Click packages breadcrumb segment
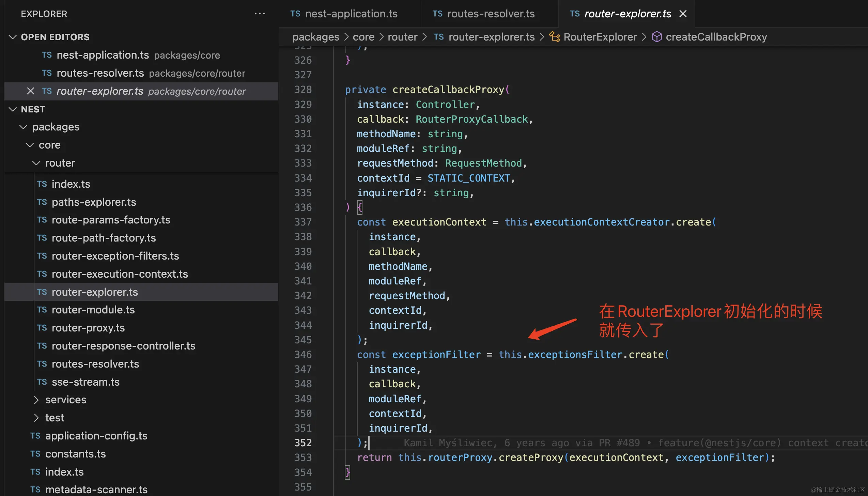Screen dimensions: 868x496 tap(316, 37)
